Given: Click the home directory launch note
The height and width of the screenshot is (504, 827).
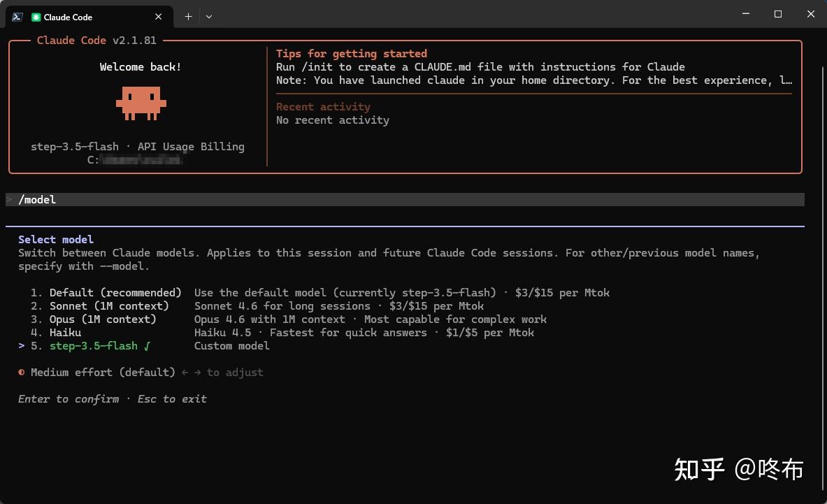Looking at the screenshot, I should 534,80.
